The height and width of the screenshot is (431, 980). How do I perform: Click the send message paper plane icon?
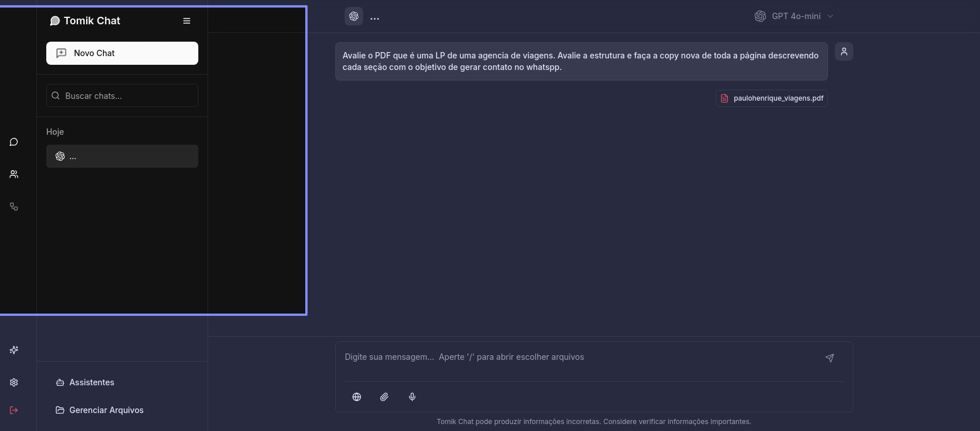tap(829, 358)
